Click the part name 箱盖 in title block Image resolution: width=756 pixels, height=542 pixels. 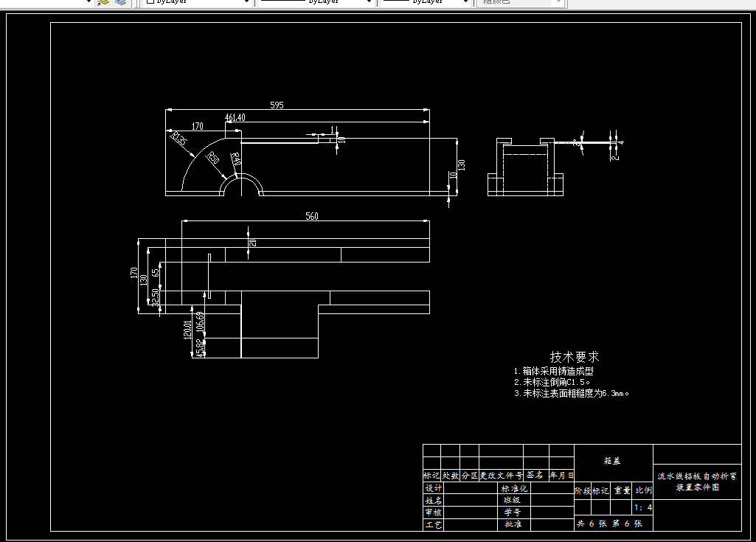coord(612,461)
